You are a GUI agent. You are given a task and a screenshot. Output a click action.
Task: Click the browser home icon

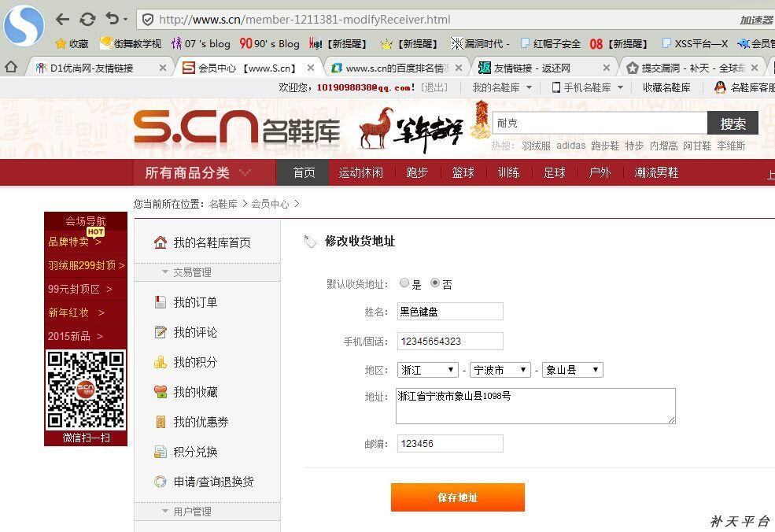(11, 67)
